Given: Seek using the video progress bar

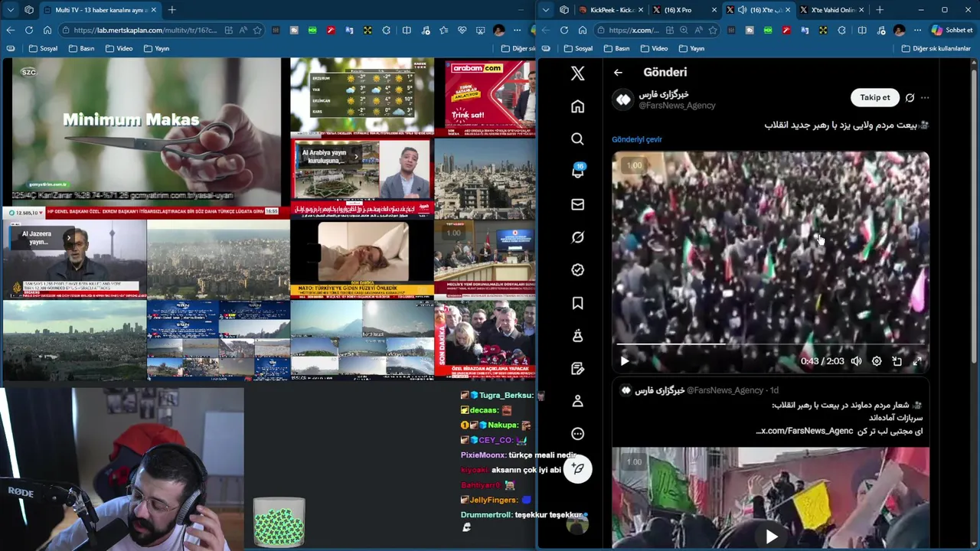Looking at the screenshot, I should coord(770,344).
